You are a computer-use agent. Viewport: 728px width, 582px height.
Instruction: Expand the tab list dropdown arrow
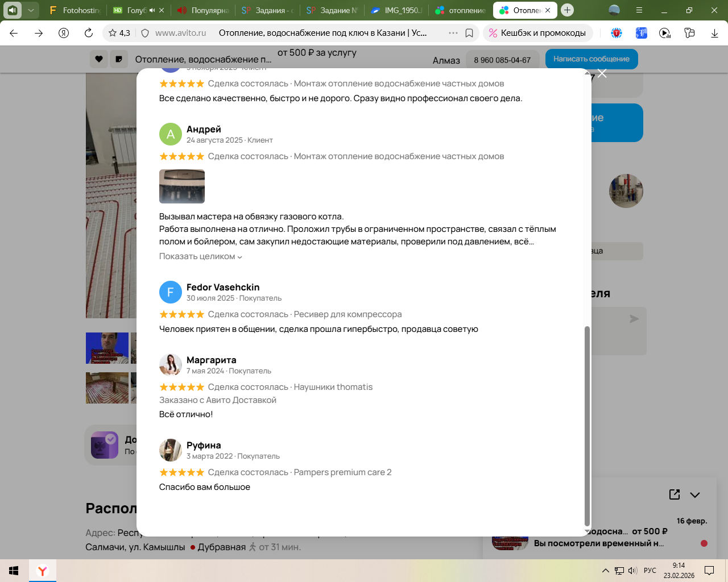click(x=31, y=10)
